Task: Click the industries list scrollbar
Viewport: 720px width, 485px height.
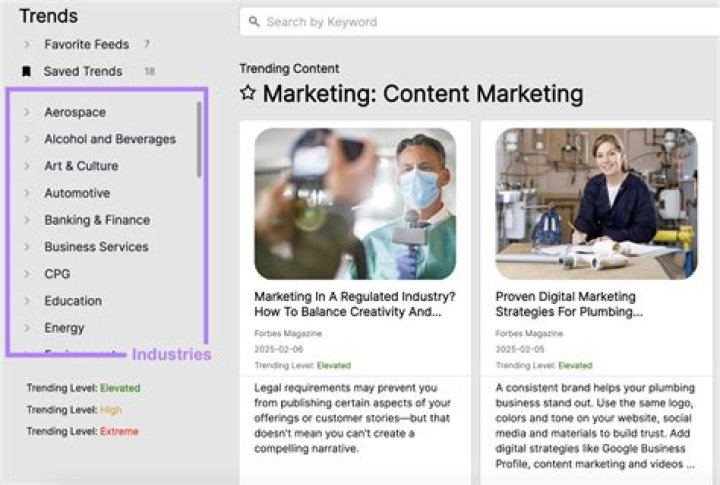Action: 199,138
